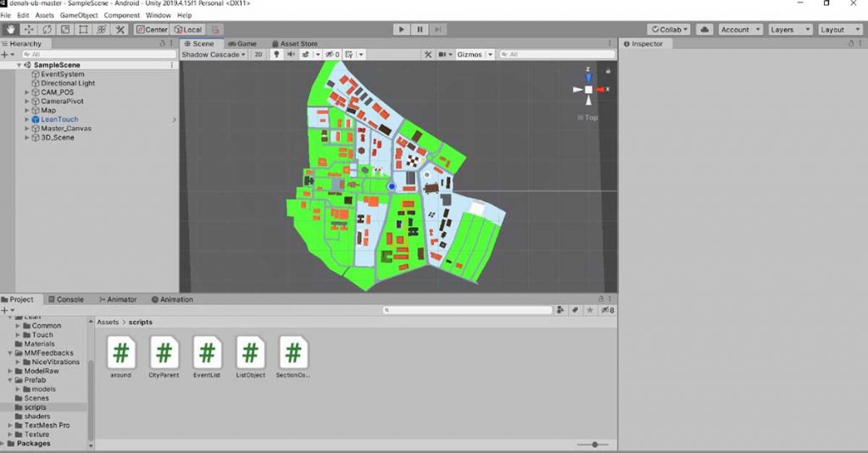868x453 pixels.
Task: Open the Layout dropdown
Action: tap(840, 30)
